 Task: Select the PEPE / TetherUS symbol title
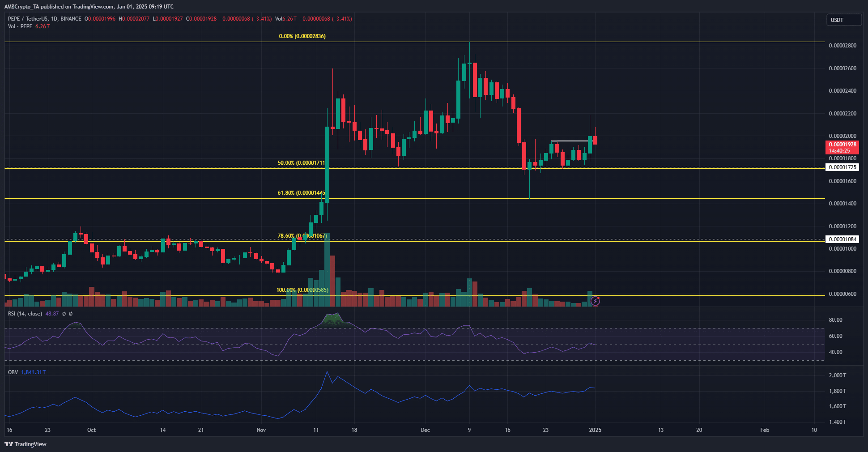(x=45, y=19)
